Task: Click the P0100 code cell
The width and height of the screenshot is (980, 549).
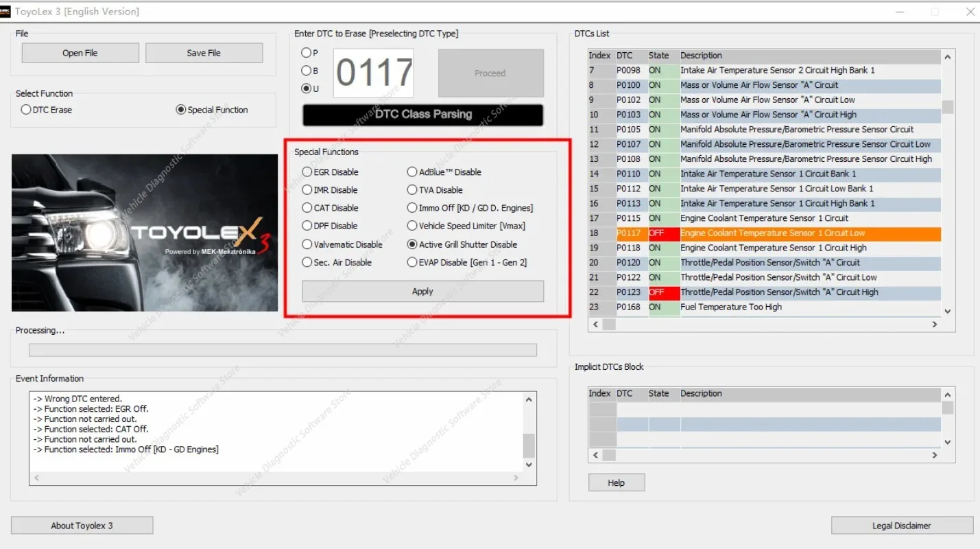Action: tap(632, 85)
